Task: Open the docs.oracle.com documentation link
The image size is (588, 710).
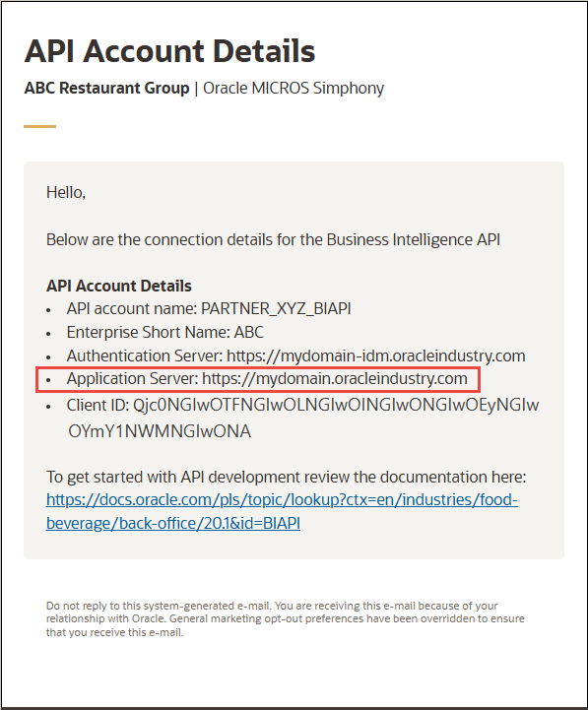Action: tap(282, 511)
